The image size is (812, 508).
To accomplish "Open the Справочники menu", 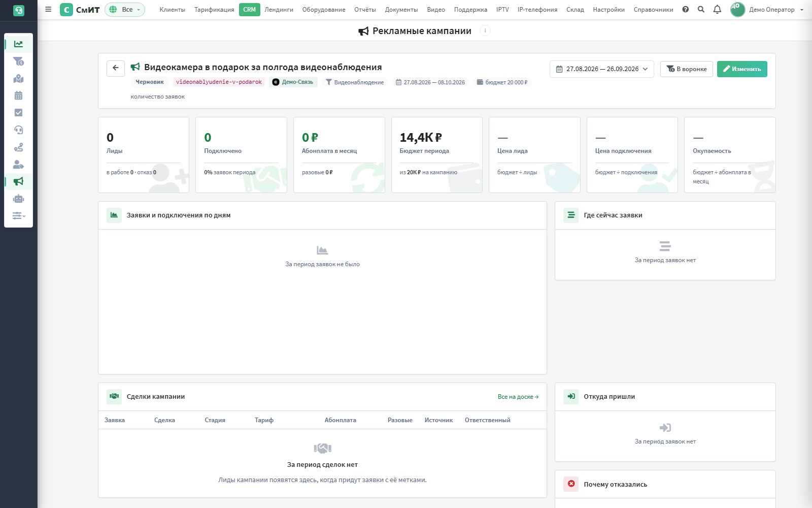I will pos(653,10).
